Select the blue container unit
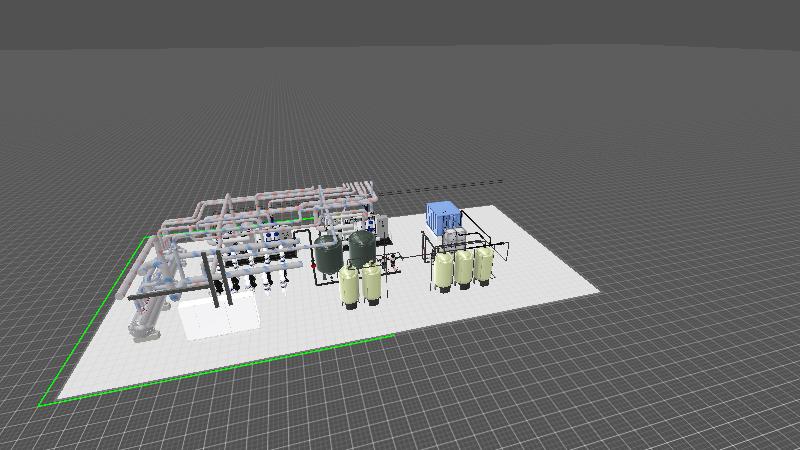Viewport: 800px width, 450px height. point(442,215)
